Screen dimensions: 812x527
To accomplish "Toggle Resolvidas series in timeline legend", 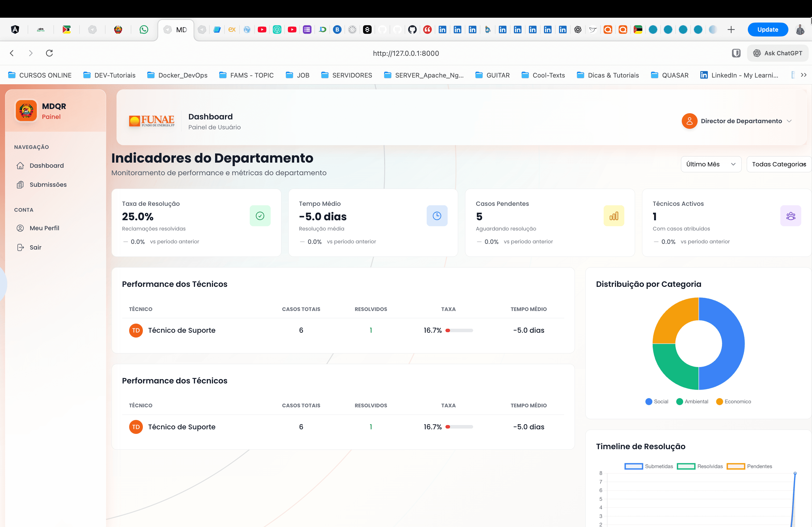I will point(700,466).
